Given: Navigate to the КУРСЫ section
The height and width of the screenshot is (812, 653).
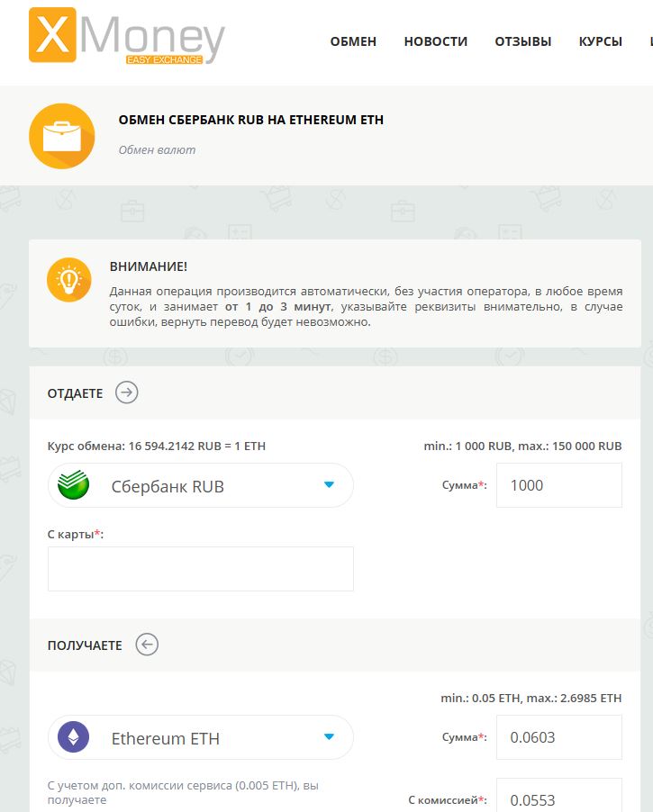Looking at the screenshot, I should (x=600, y=41).
